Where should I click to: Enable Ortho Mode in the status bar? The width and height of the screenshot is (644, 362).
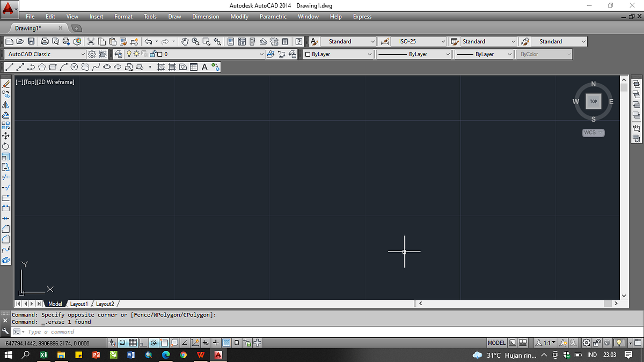[x=142, y=342]
